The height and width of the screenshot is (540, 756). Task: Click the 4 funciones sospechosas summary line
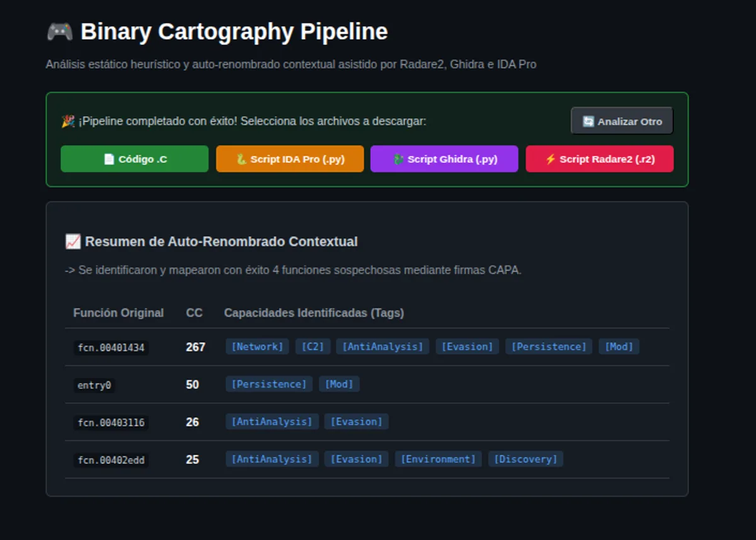294,270
